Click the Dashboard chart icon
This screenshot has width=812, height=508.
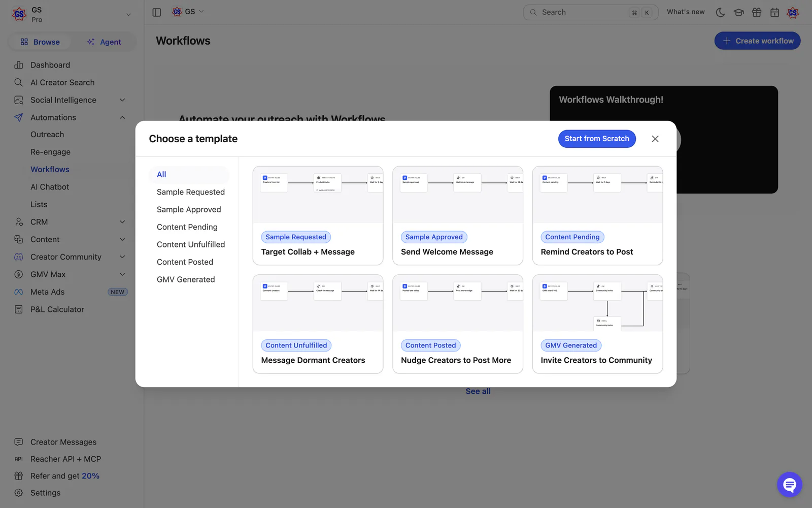click(19, 65)
